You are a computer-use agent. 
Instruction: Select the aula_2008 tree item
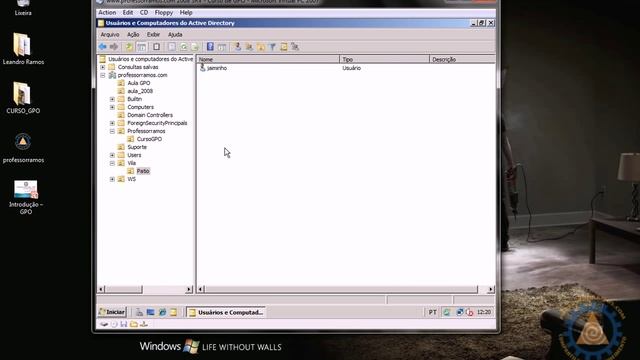(140, 91)
